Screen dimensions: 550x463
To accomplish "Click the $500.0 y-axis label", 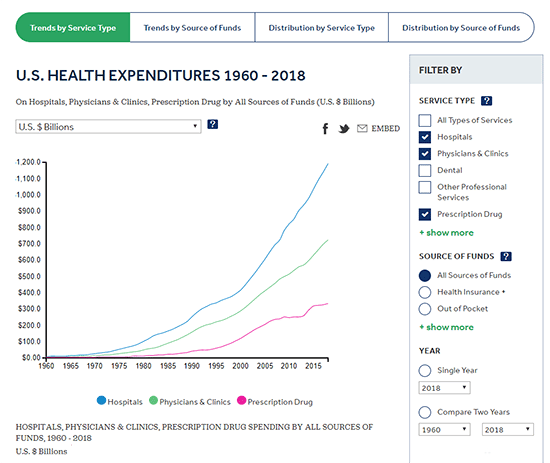I will click(29, 276).
